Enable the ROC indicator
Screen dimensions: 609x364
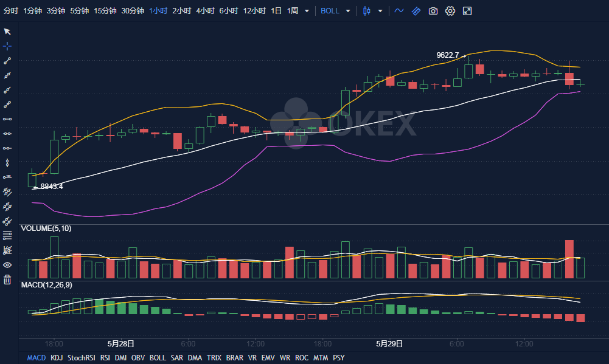pos(302,358)
